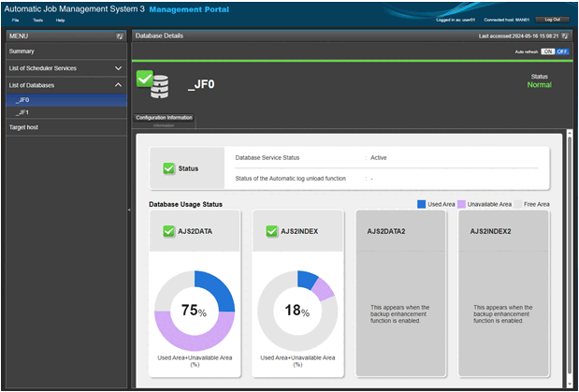Open the Help menu
This screenshot has width=579, height=392.
coord(60,20)
